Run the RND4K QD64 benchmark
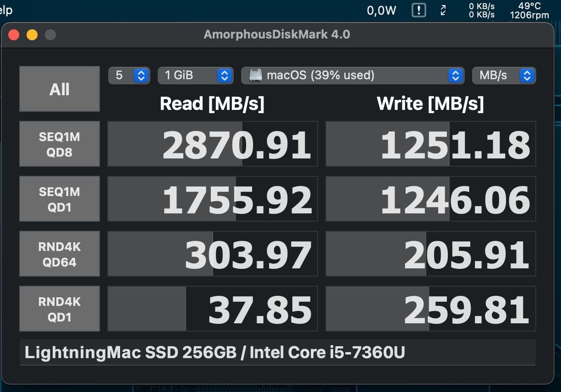The image size is (561, 392). pyautogui.click(x=60, y=254)
